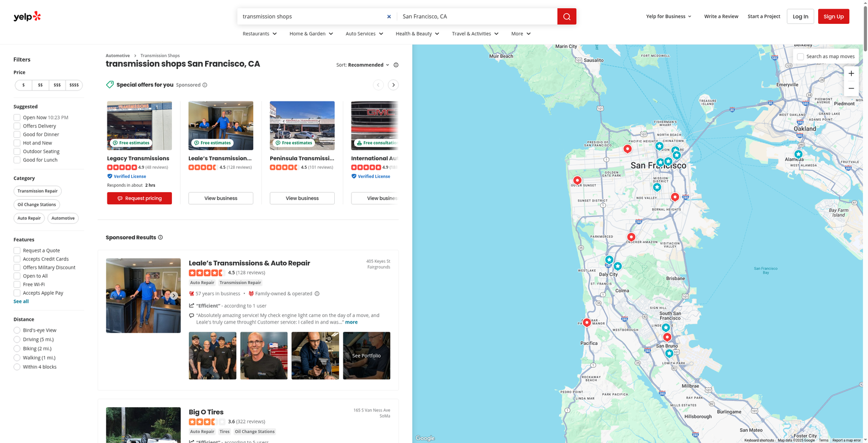Filter by Oil Change Stations category

pos(36,205)
